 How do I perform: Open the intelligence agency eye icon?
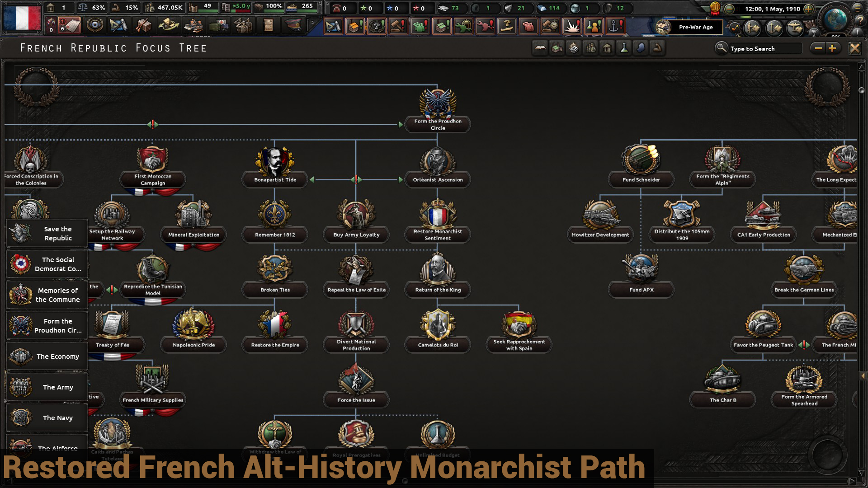94,25
